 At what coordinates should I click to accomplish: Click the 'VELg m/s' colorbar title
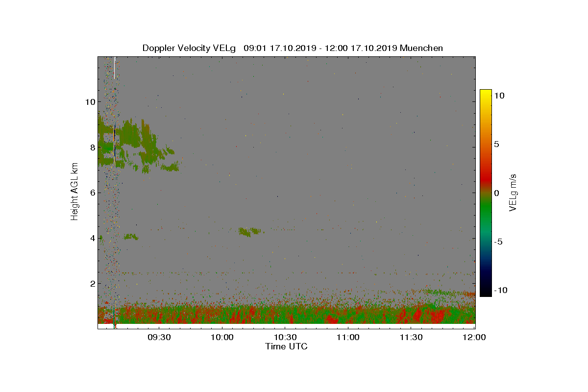coord(513,192)
